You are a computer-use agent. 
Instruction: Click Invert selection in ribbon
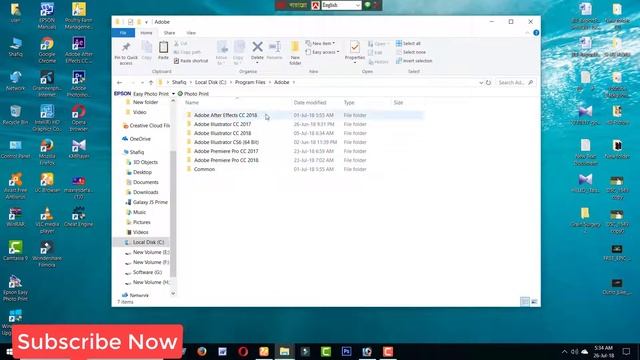click(414, 61)
